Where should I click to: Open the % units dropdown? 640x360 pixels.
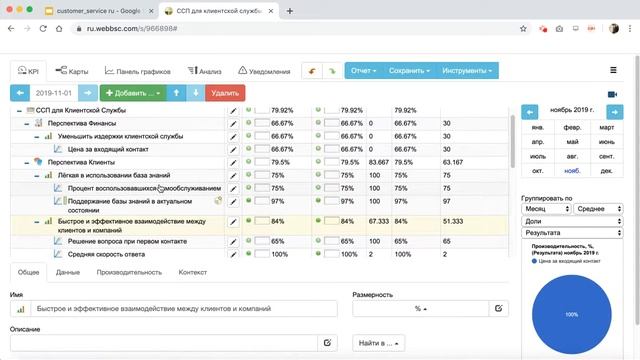coord(420,309)
